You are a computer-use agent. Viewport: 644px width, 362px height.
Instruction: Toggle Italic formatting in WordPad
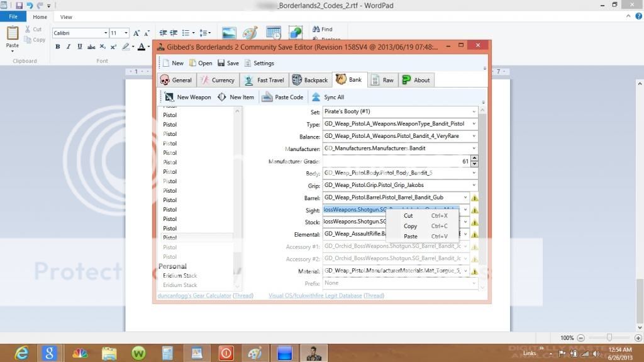69,47
